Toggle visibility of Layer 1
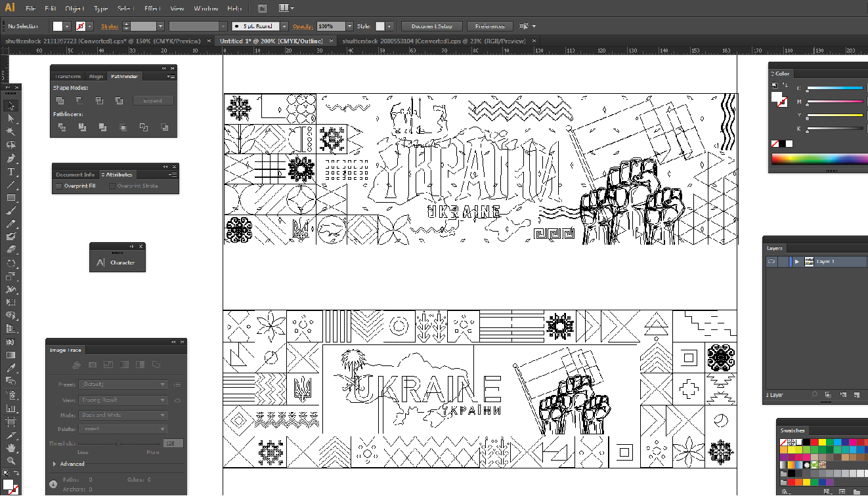Screen dimensions: 868x496 [x=772, y=261]
